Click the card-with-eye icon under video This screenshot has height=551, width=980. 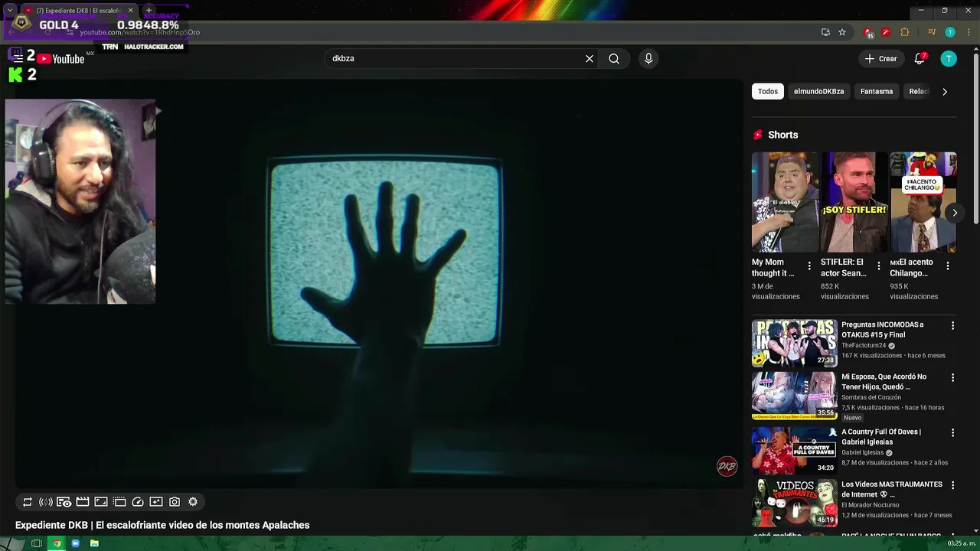tap(64, 502)
